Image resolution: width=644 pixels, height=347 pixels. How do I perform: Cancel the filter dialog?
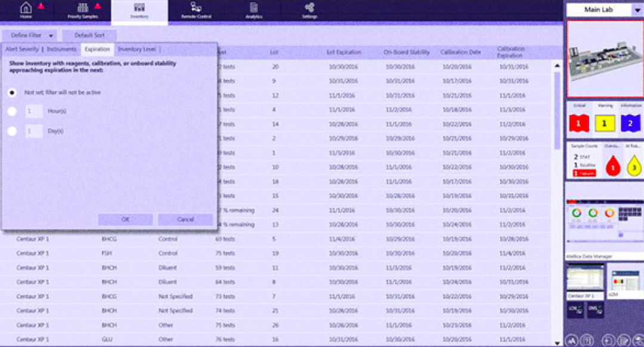(185, 219)
